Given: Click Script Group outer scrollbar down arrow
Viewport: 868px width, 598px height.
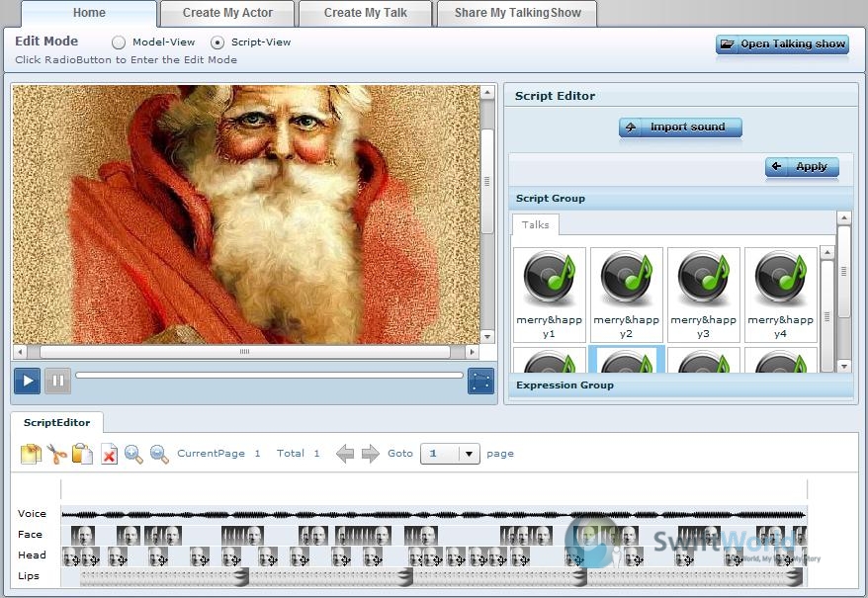Looking at the screenshot, I should click(x=843, y=366).
